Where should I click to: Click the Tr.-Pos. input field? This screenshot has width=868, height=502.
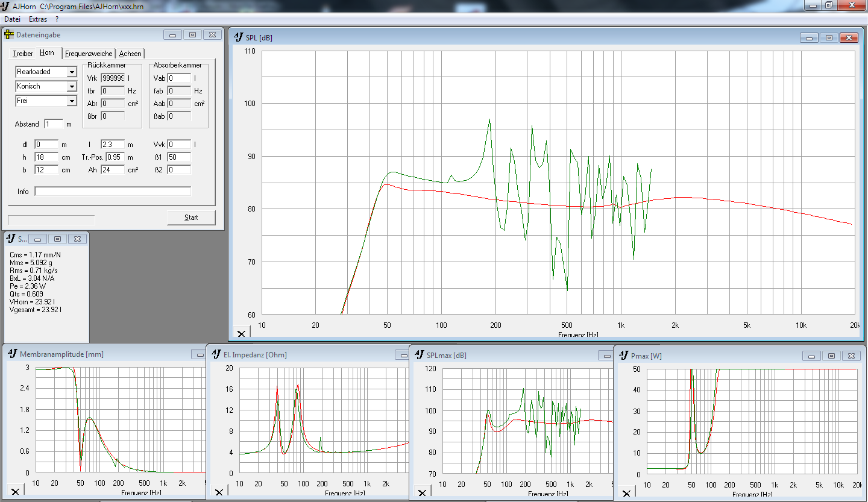(x=115, y=157)
